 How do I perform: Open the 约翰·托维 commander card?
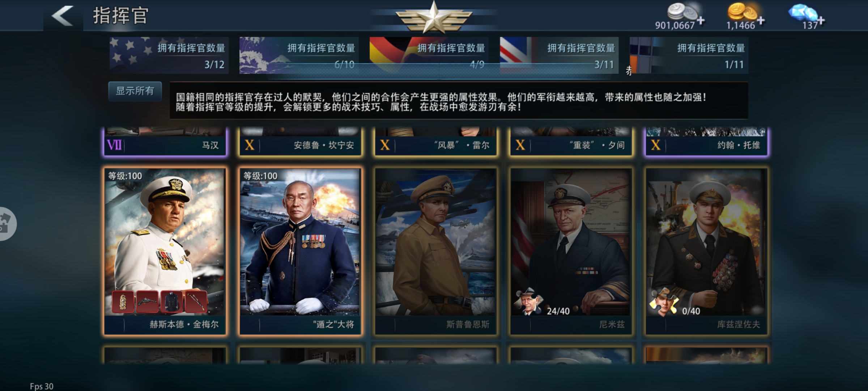point(706,142)
